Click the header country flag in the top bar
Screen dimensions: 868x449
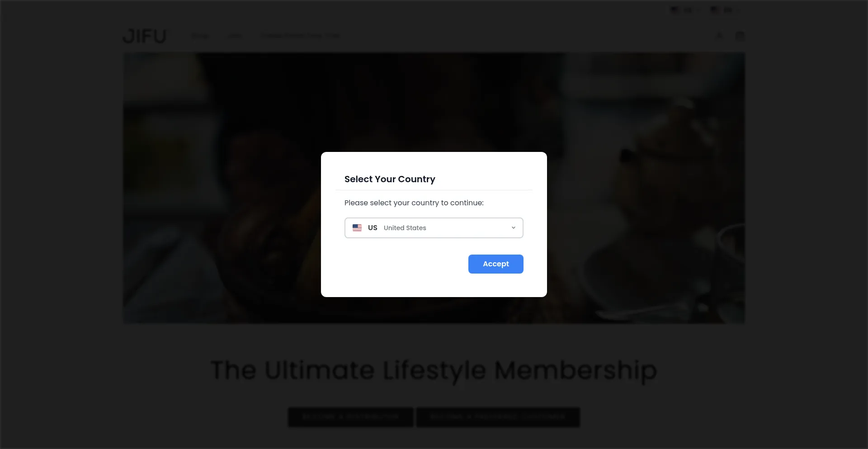675,9
